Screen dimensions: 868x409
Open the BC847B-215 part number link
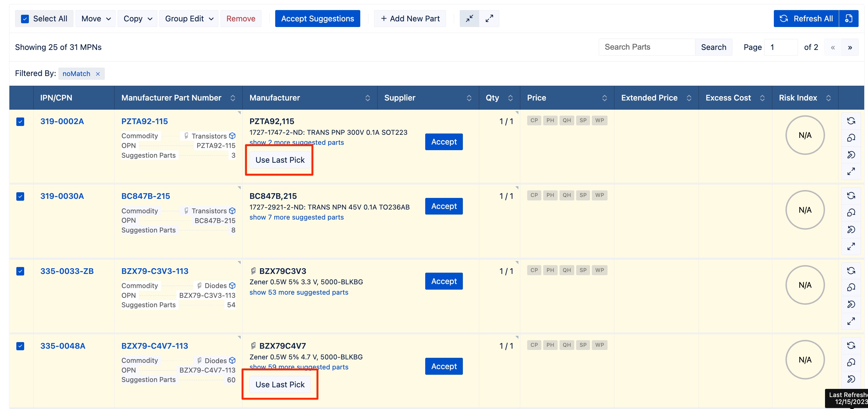(146, 196)
